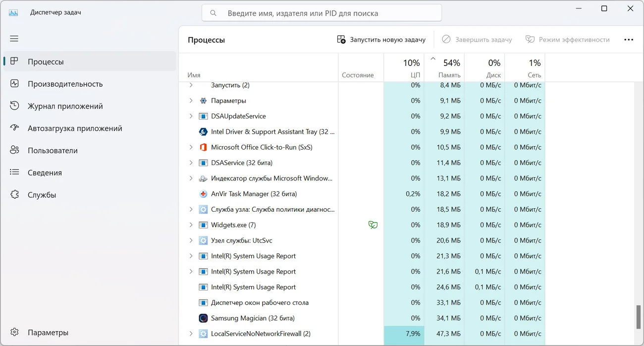Click the AnVir Task Manager icon
The height and width of the screenshot is (346, 644).
click(x=203, y=194)
